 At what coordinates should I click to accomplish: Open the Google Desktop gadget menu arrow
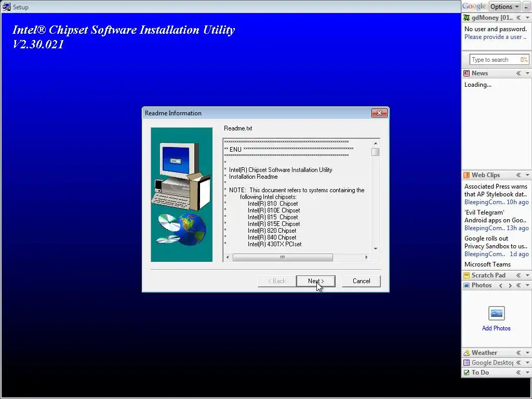pyautogui.click(x=527, y=363)
